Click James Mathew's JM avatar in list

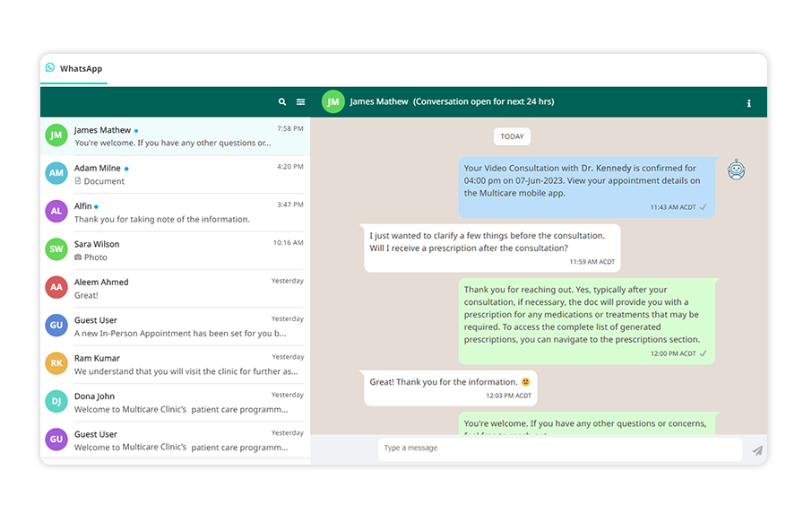(x=56, y=135)
